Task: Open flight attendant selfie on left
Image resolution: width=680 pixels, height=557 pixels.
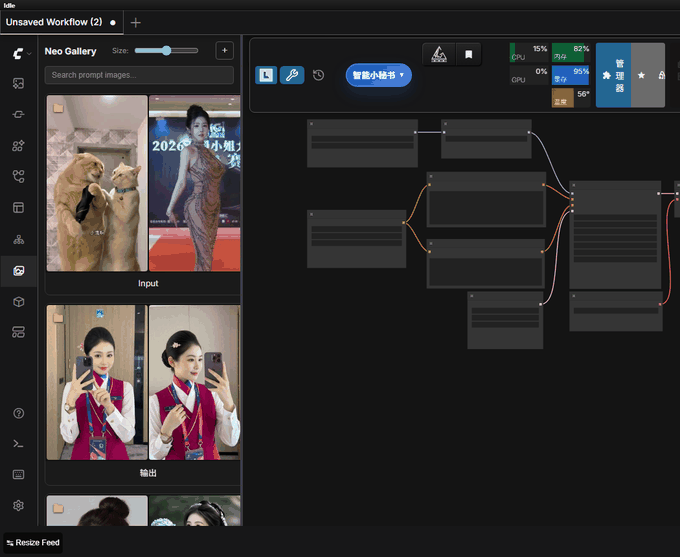Action: (x=97, y=382)
